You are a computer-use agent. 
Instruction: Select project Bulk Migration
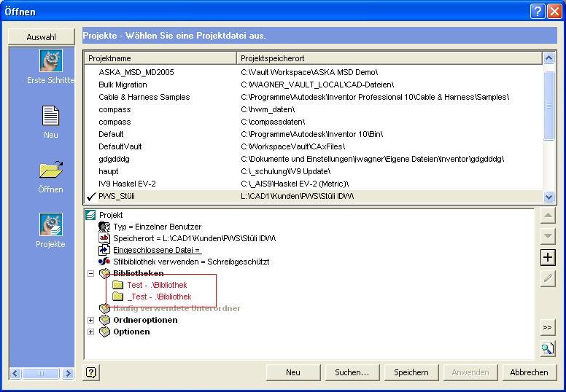[x=314, y=85]
